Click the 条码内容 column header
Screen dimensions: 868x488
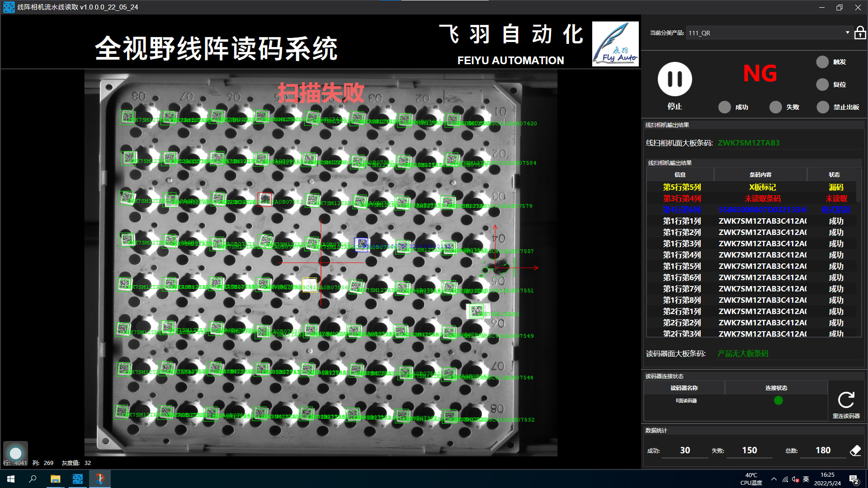pos(760,174)
